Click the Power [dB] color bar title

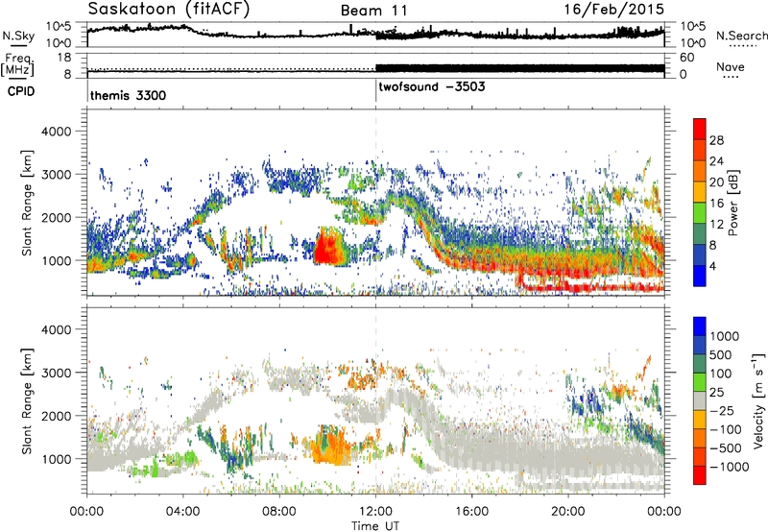coord(732,203)
